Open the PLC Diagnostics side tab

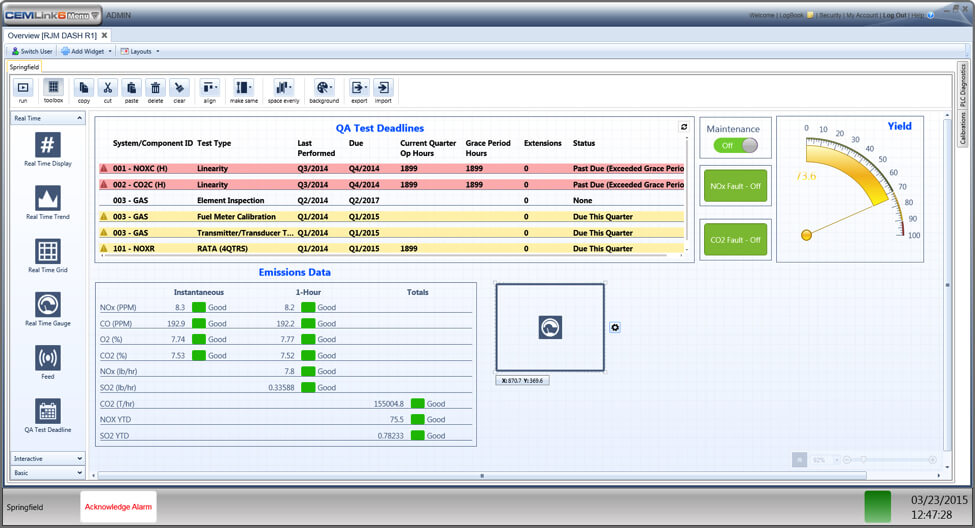[963, 85]
